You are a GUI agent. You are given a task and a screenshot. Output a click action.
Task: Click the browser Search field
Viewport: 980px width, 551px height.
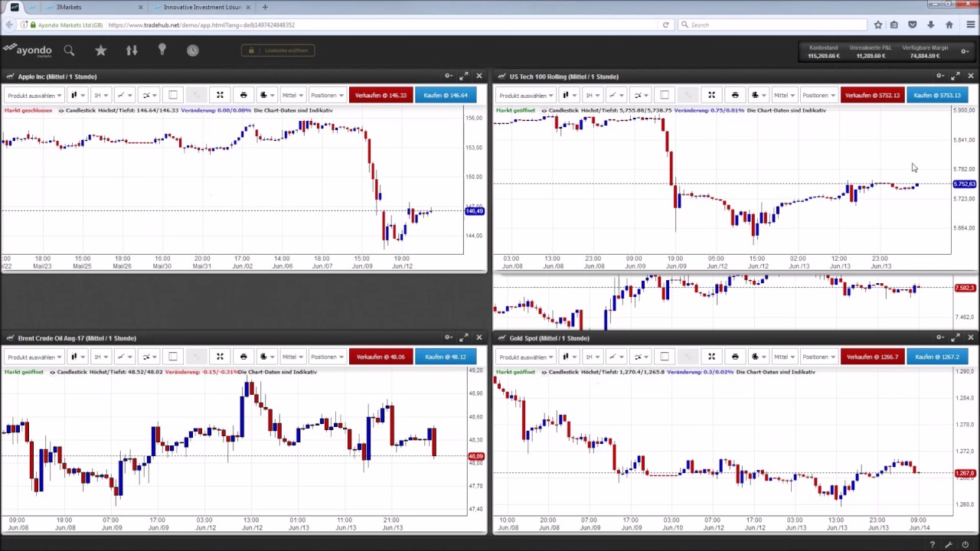772,25
